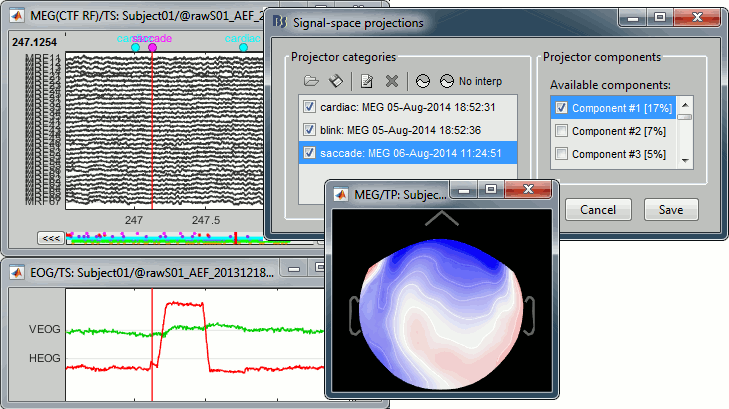Viewport: 729px width, 409px height.
Task: Click the load projectors folder icon
Action: pyautogui.click(x=311, y=81)
